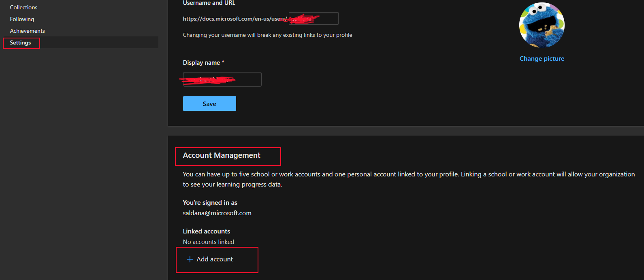Click the Account Management heading

tap(222, 155)
